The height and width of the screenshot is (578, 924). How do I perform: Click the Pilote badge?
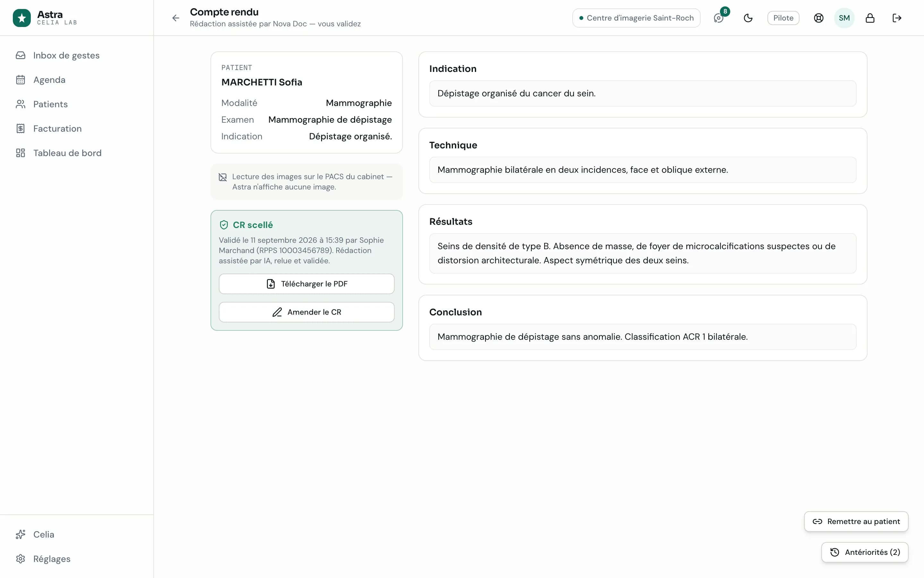coord(783,18)
